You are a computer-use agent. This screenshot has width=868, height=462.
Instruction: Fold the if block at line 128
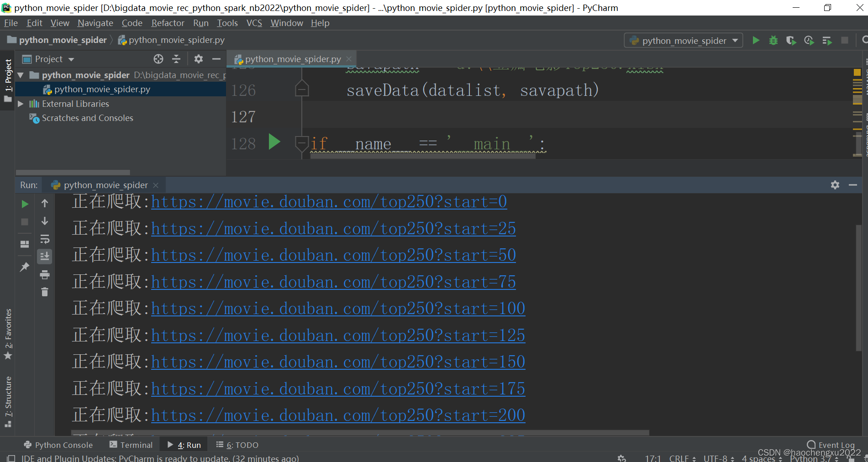click(302, 143)
